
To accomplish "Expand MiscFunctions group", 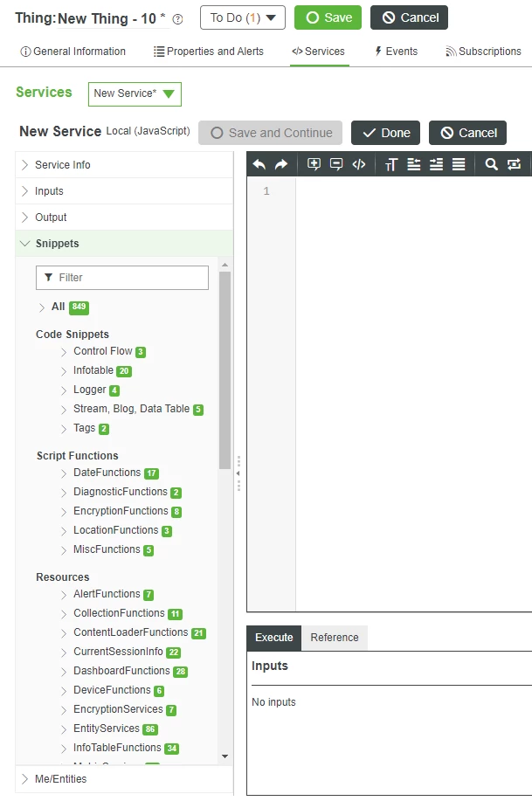I will (x=64, y=550).
